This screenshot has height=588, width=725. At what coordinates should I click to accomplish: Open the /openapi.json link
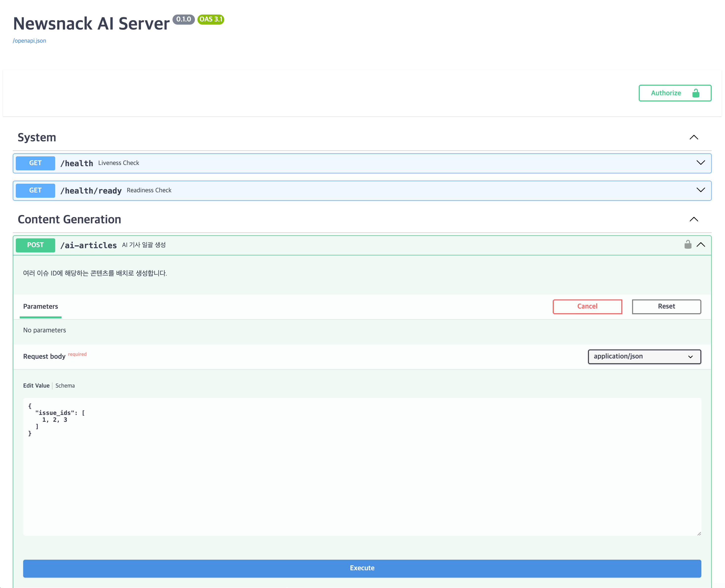30,41
